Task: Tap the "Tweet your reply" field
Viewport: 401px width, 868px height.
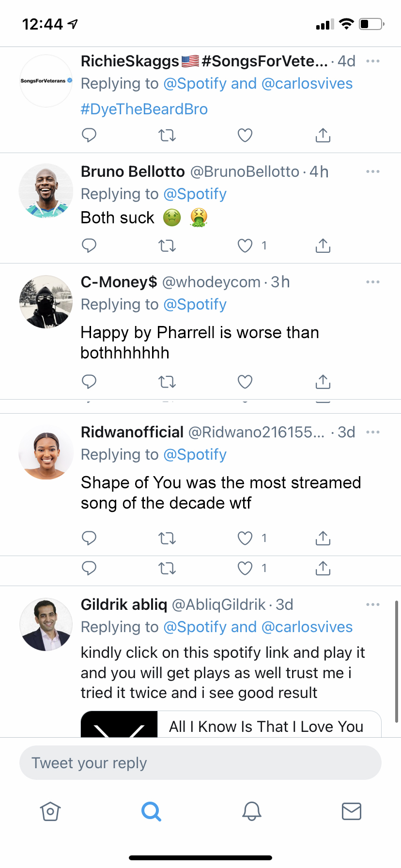Action: [200, 763]
